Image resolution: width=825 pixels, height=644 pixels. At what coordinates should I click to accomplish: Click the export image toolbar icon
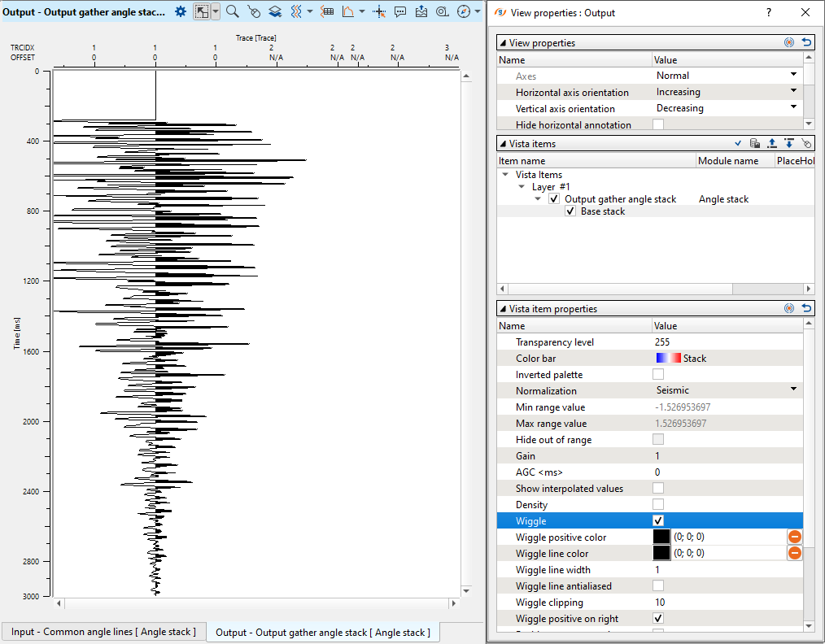click(x=421, y=11)
